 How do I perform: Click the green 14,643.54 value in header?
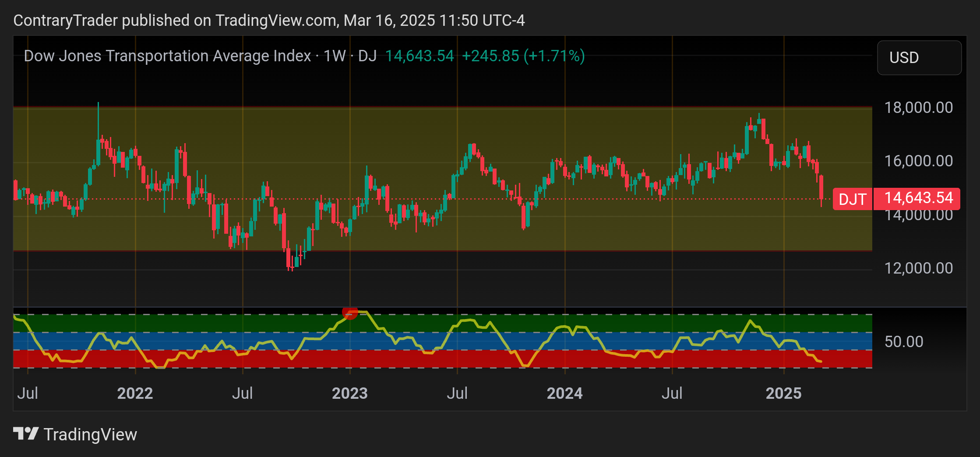tap(419, 56)
